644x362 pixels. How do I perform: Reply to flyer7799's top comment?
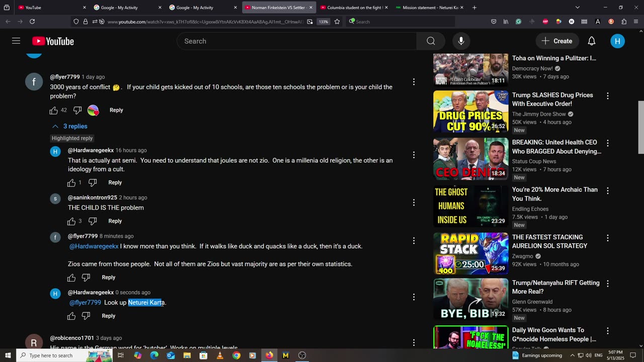click(x=116, y=110)
